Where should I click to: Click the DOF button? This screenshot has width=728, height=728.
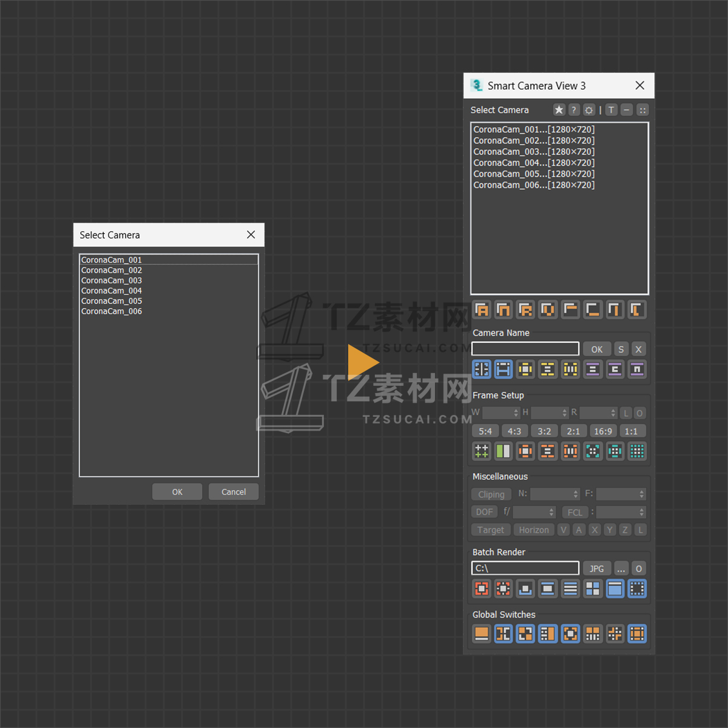tap(485, 512)
